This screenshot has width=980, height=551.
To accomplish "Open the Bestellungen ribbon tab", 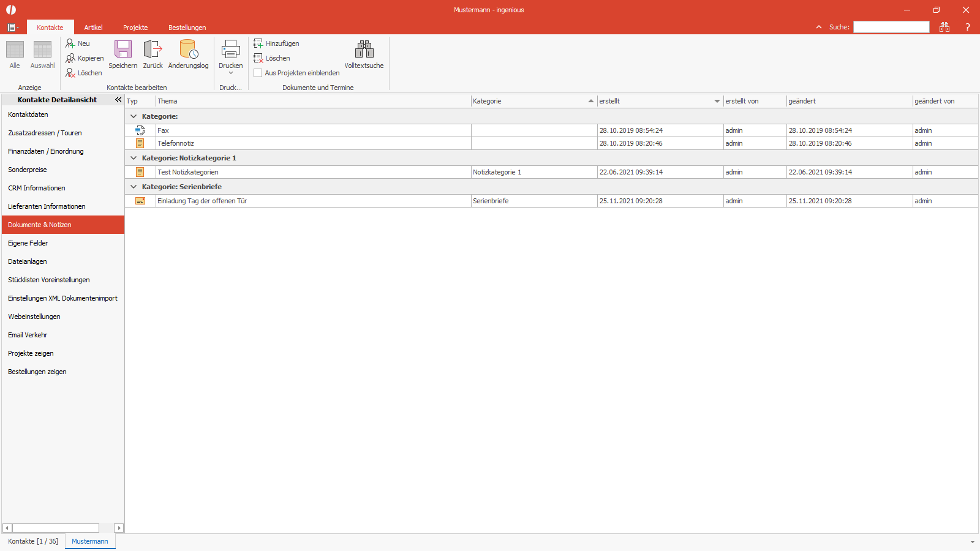I will tap(187, 28).
